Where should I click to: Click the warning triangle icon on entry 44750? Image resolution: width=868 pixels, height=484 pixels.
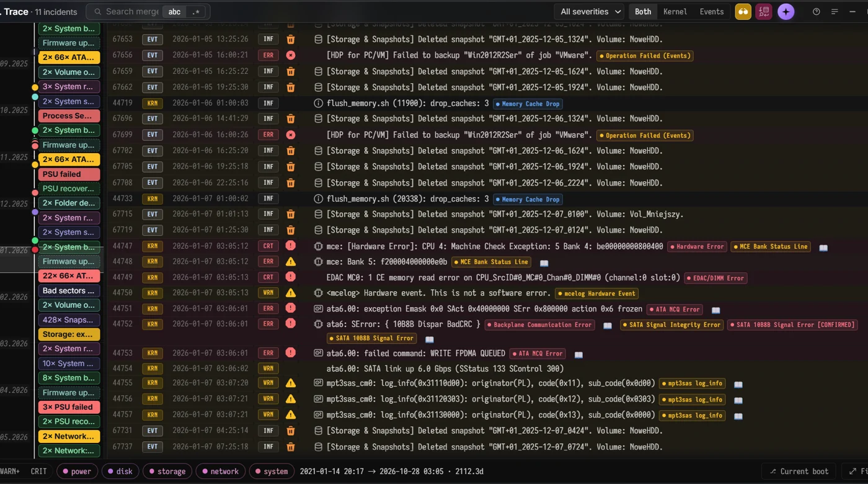pyautogui.click(x=291, y=293)
